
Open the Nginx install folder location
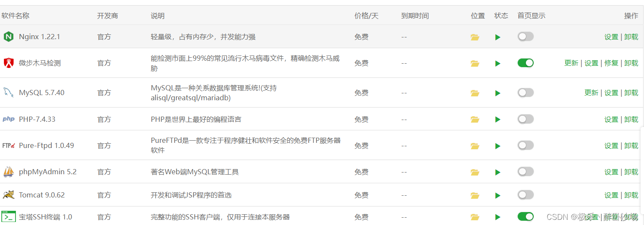coord(475,37)
